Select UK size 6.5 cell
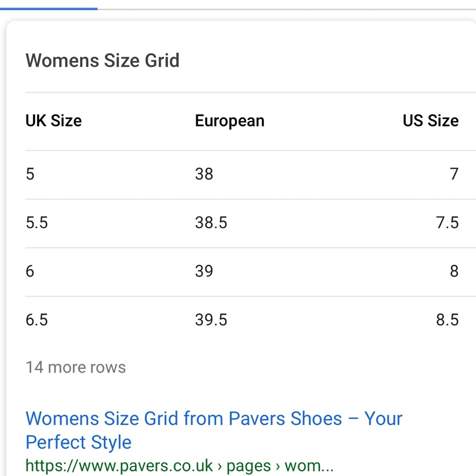476x476 pixels. click(x=37, y=320)
